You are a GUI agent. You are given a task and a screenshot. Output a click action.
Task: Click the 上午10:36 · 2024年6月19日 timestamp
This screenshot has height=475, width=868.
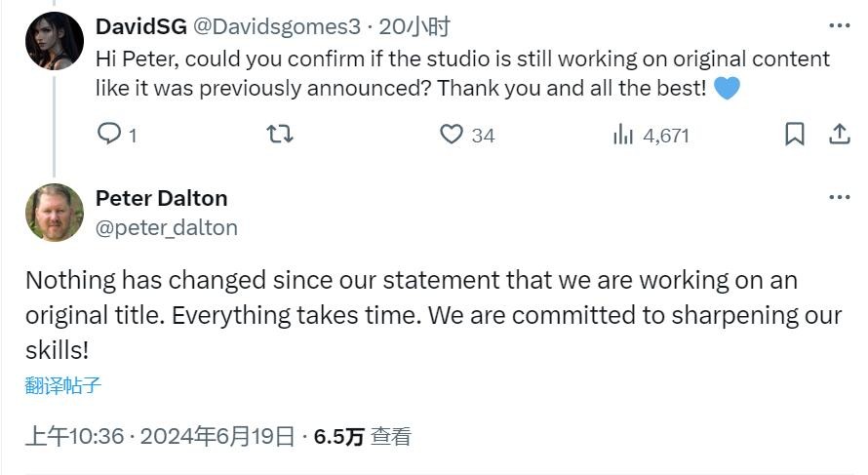[x=160, y=436]
